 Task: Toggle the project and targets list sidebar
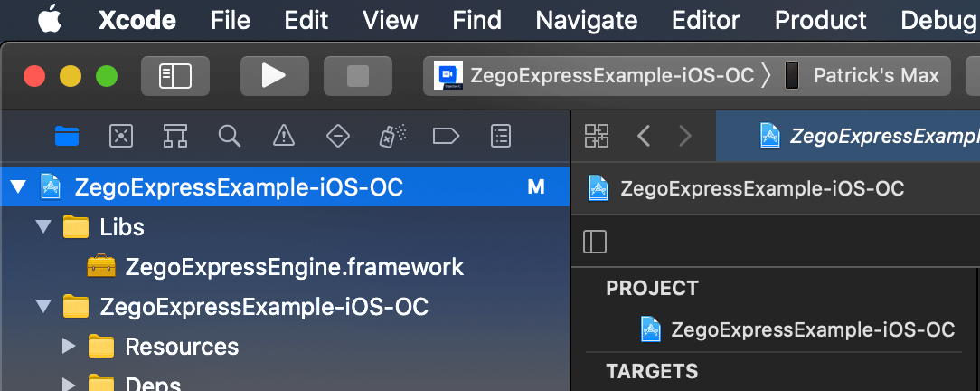tap(595, 242)
